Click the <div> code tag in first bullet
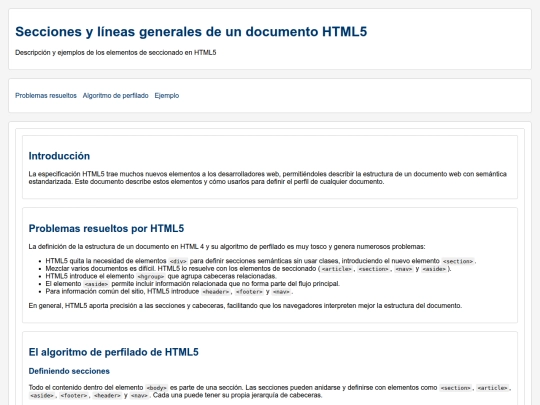This screenshot has height=405, width=540. pyautogui.click(x=178, y=261)
